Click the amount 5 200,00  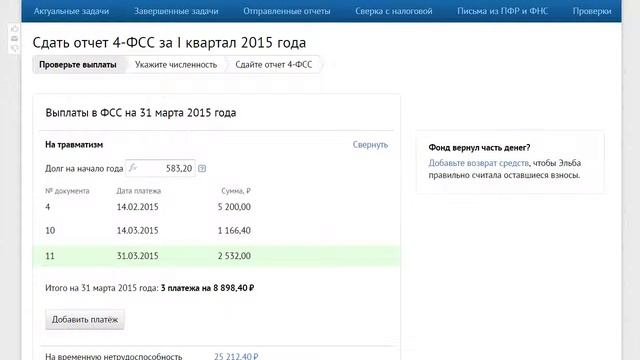coord(234,207)
